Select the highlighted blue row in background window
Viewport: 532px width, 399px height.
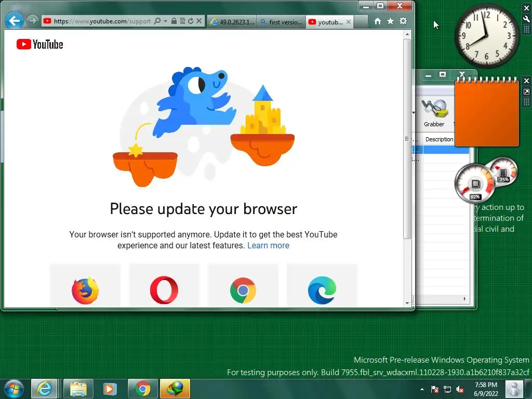coord(441,150)
